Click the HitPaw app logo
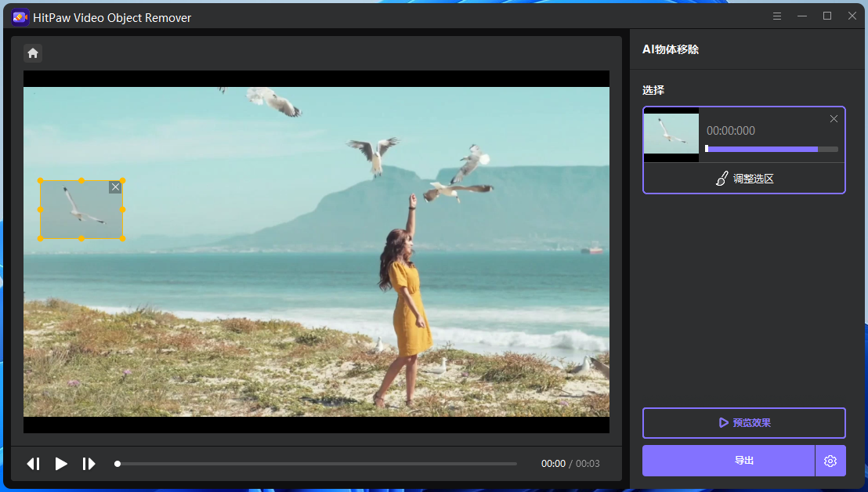The width and height of the screenshot is (868, 492). (20, 17)
